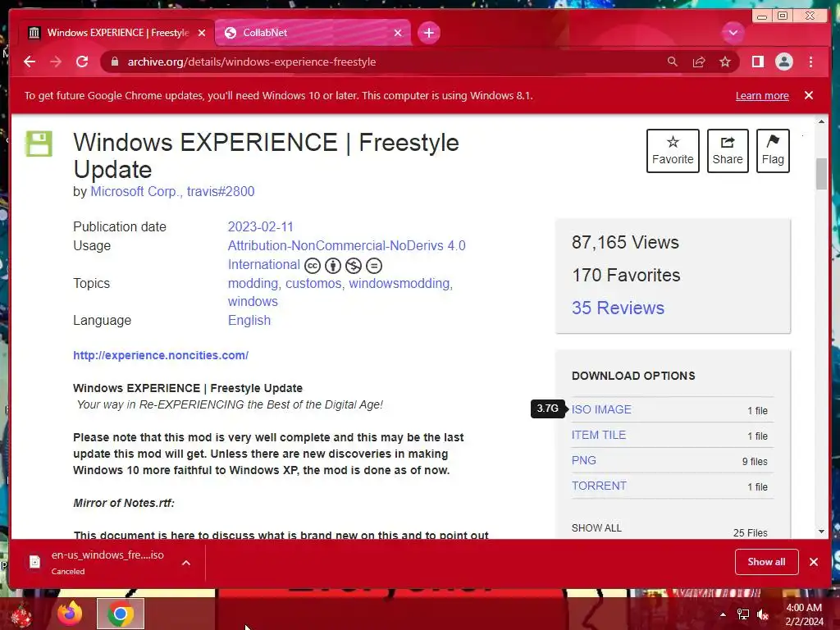Open the Chrome profile avatar
The width and height of the screenshot is (840, 630).
click(783, 62)
